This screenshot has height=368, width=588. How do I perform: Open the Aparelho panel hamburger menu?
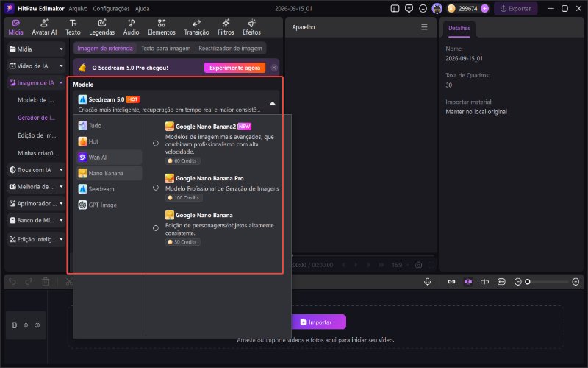coord(424,27)
